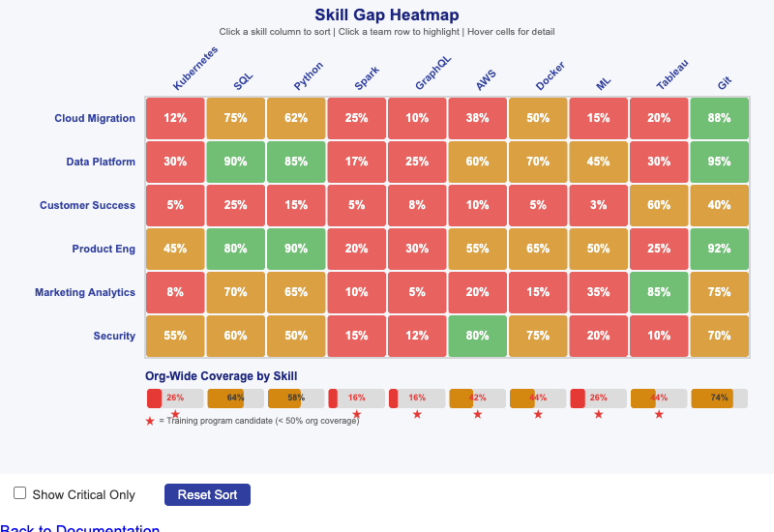Sort by the Tableau column header
774x532 pixels.
click(672, 74)
